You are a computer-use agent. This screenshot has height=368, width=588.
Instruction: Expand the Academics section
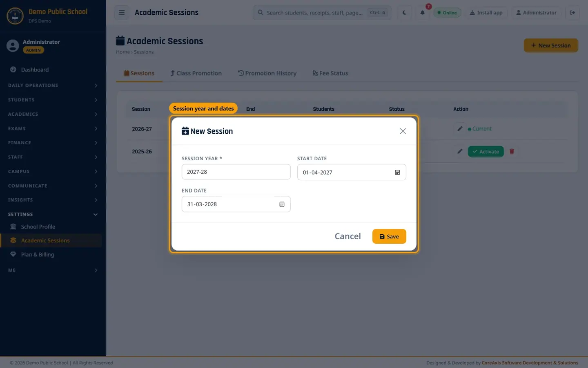53,114
